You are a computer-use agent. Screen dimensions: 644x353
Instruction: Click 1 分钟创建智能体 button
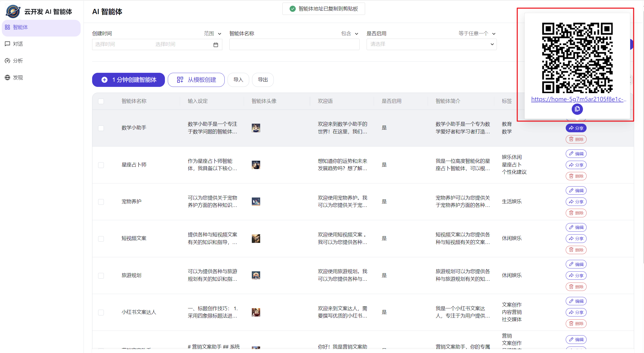click(128, 80)
